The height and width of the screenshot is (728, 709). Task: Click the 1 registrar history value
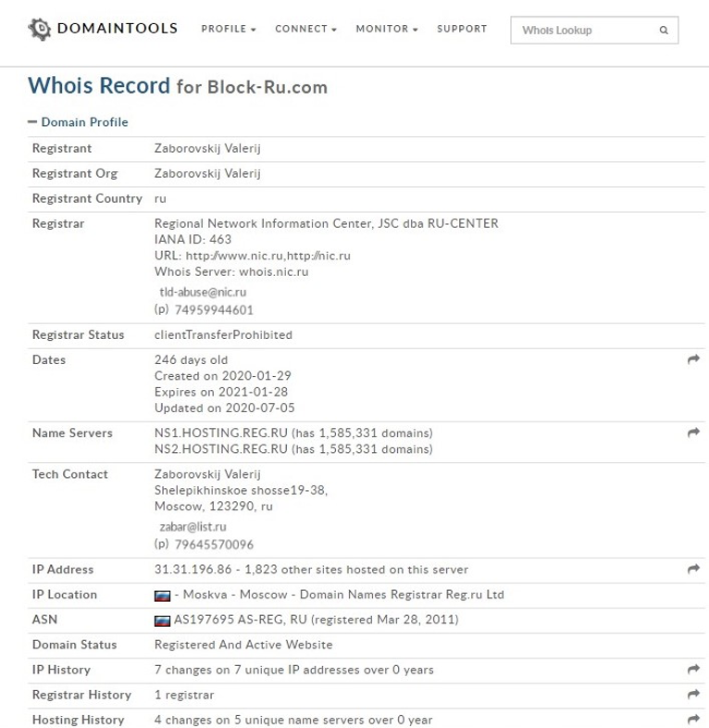[184, 695]
